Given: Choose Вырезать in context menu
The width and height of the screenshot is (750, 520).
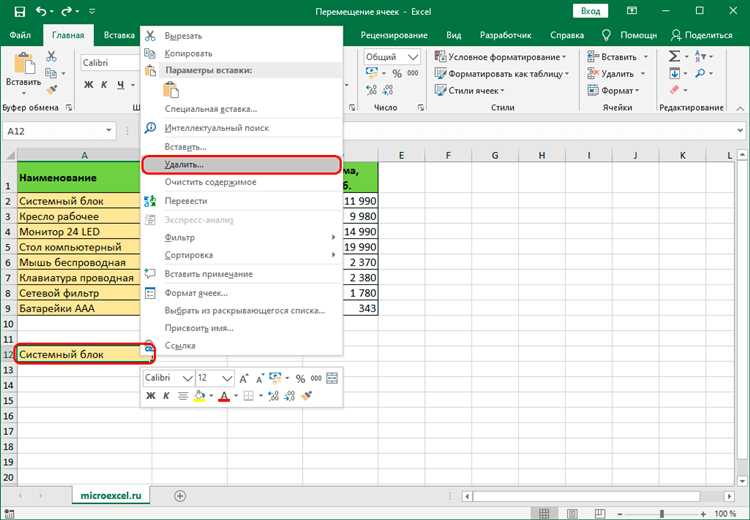Looking at the screenshot, I should (242, 36).
